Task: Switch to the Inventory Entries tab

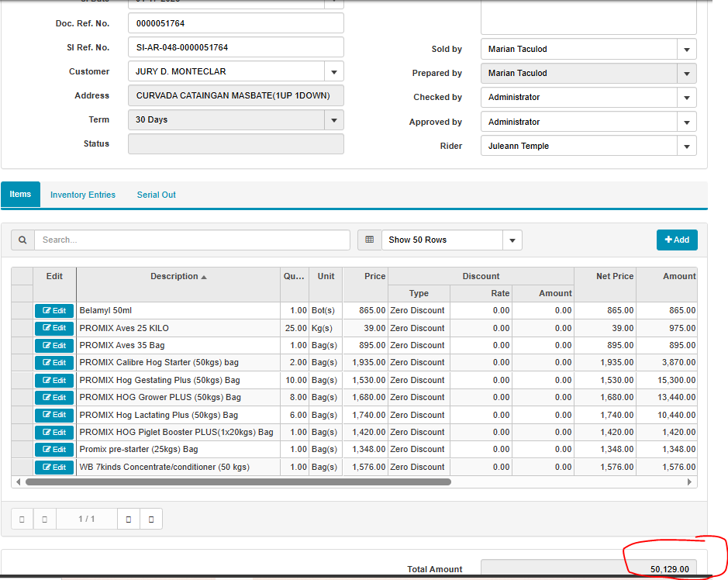Action: [83, 195]
